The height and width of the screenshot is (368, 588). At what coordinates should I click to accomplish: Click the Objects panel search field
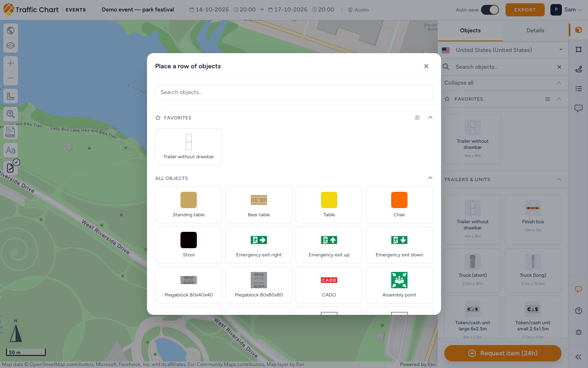click(503, 67)
